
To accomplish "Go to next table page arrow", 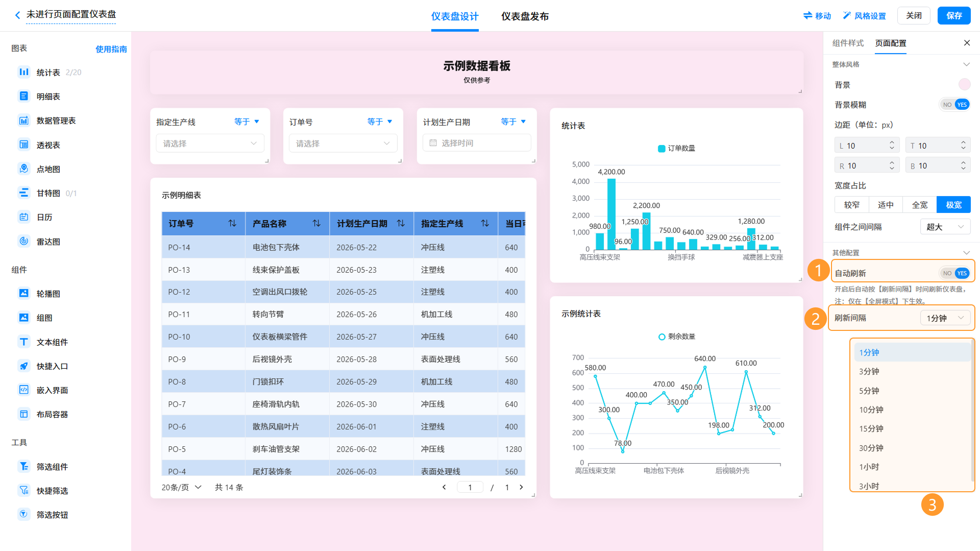I will (x=521, y=487).
